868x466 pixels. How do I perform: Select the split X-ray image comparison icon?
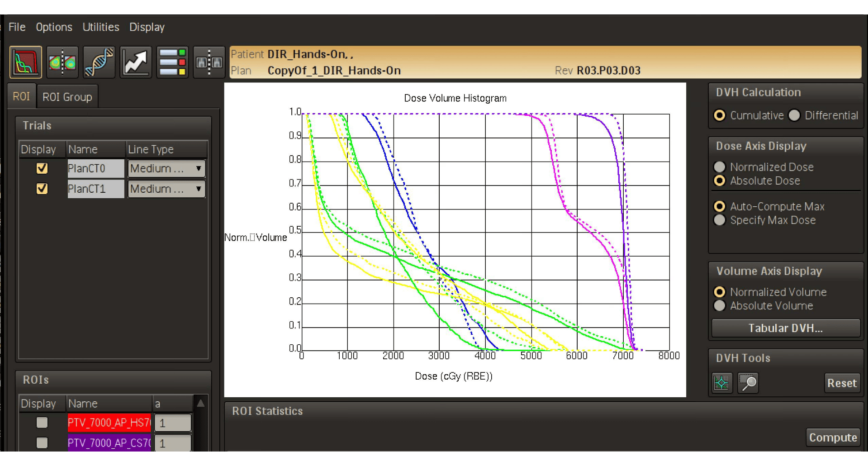209,62
